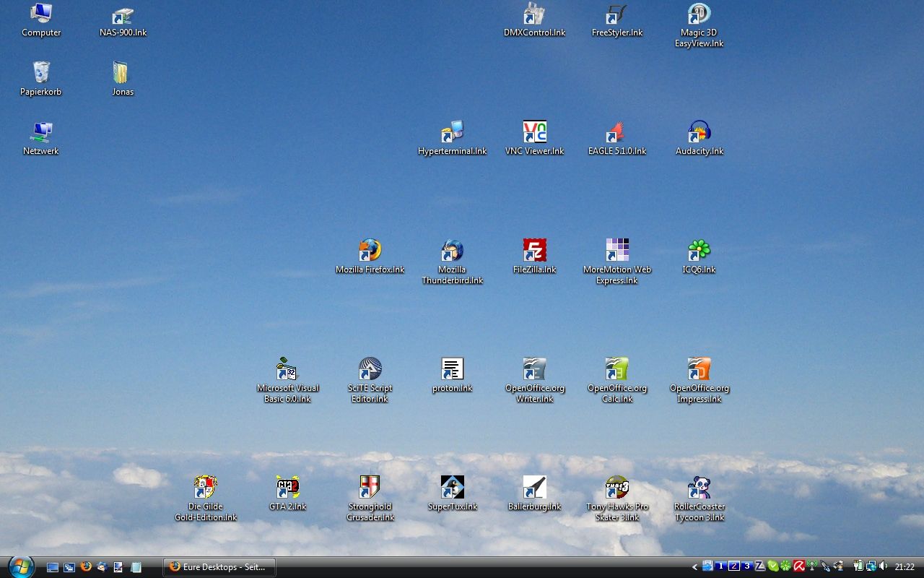Select the GTA 2.lnk shortcut
The height and width of the screenshot is (578, 924).
click(x=287, y=493)
